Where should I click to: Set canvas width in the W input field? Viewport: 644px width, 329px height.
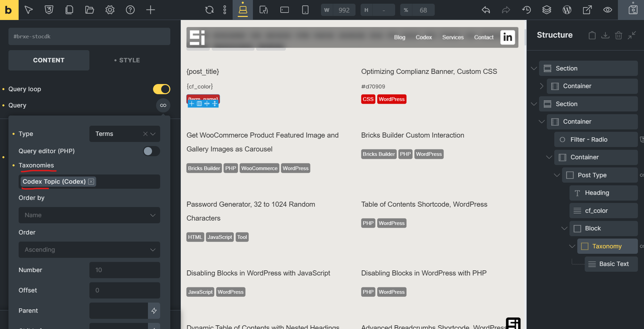[344, 10]
